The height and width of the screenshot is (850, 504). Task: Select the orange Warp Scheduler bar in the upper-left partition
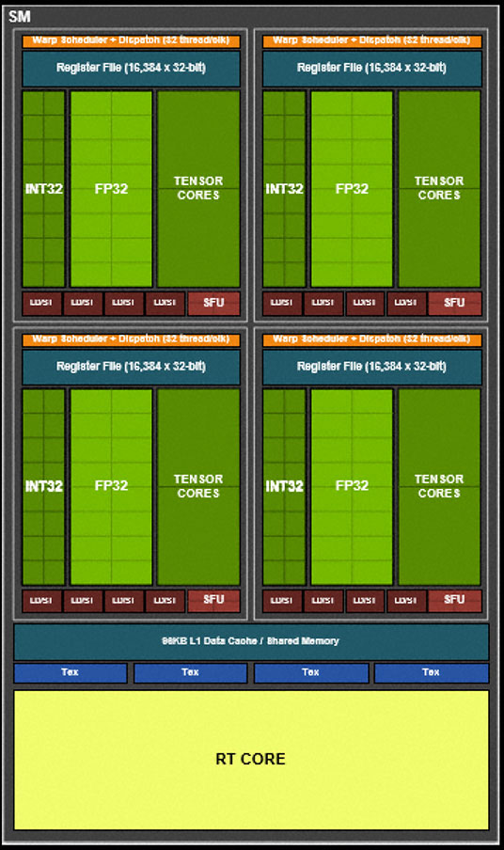pyautogui.click(x=131, y=40)
